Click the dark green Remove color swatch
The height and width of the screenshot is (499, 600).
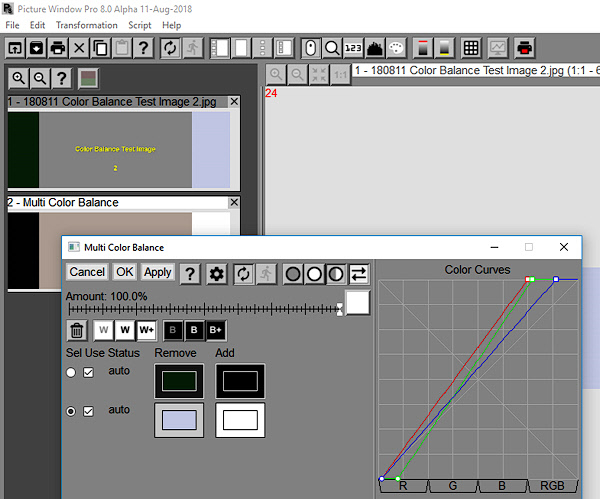click(179, 381)
